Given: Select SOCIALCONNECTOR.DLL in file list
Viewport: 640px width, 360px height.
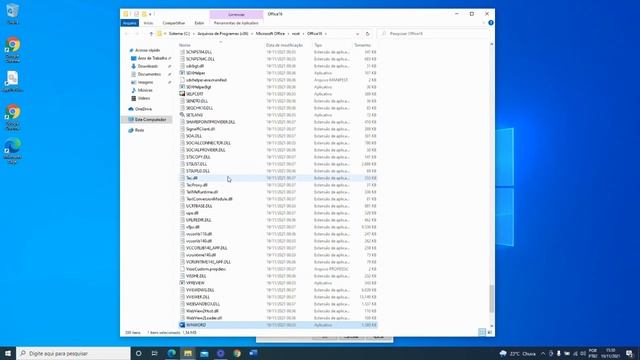Looking at the screenshot, I should (208, 143).
